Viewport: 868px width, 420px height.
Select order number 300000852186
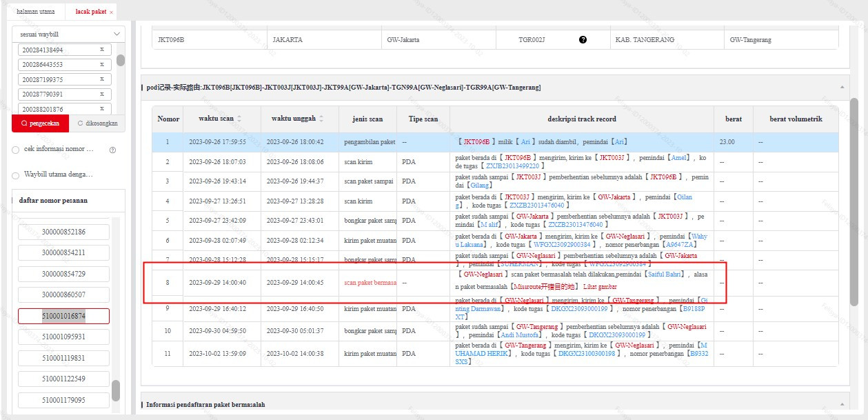63,232
